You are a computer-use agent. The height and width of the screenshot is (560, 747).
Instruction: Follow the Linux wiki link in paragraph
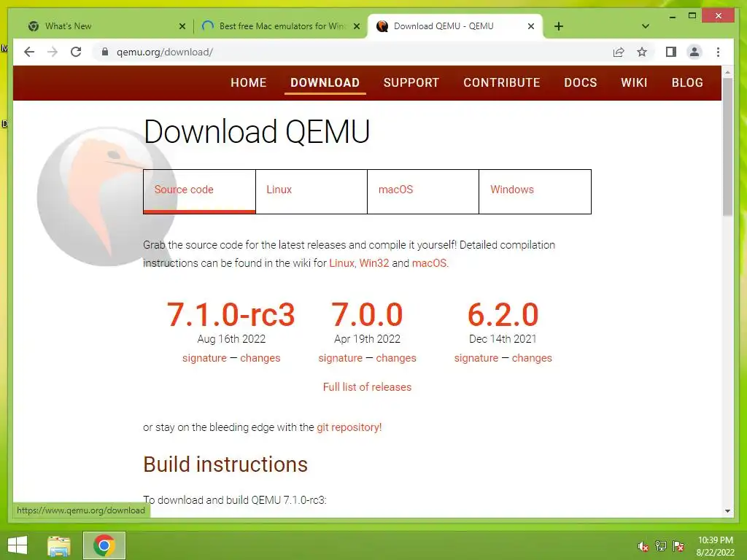click(x=341, y=262)
